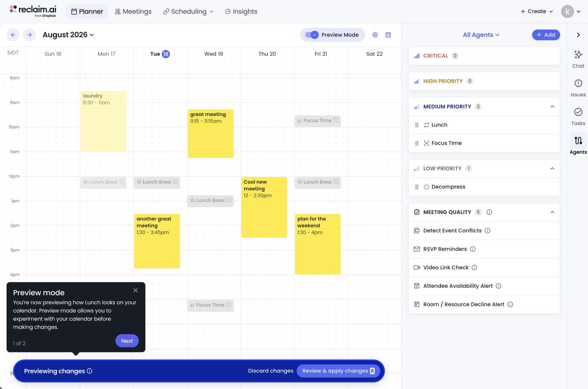Show info for Video Link Check
Screen dimensions: 588x389
click(x=474, y=267)
